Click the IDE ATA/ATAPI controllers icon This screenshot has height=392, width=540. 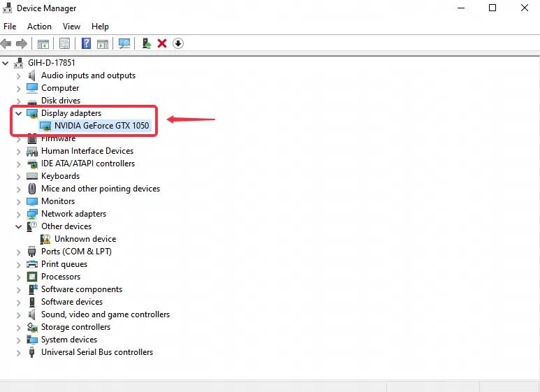coord(32,164)
